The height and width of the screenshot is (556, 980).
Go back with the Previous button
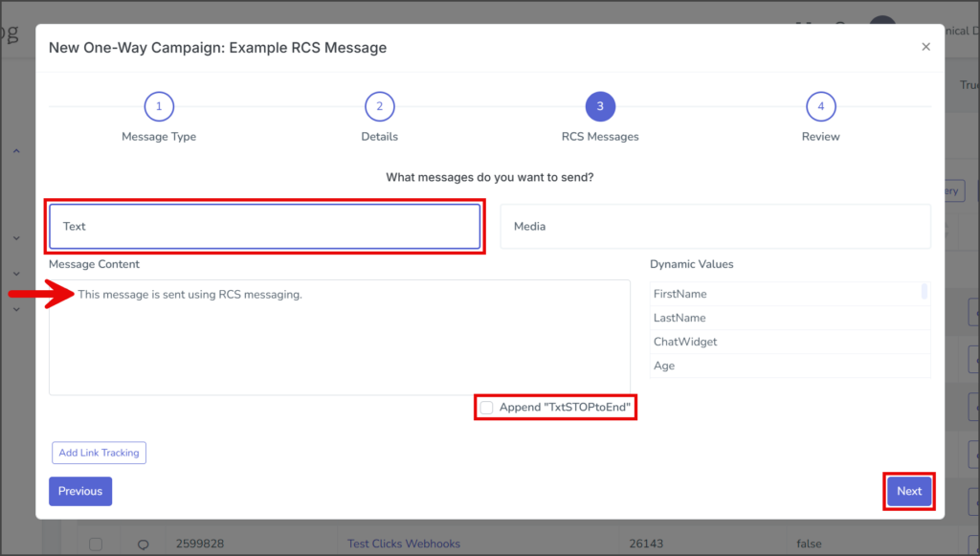80,491
